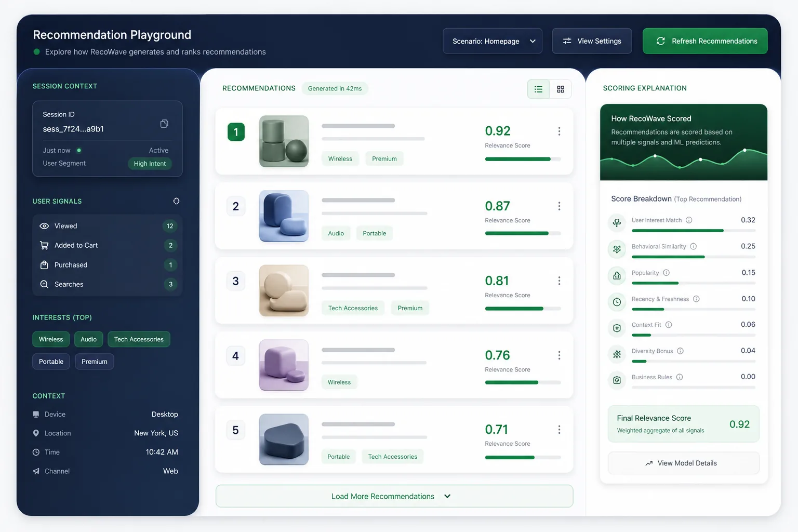Show info for Business Rules
Viewport: 798px width, 532px height.
(680, 377)
